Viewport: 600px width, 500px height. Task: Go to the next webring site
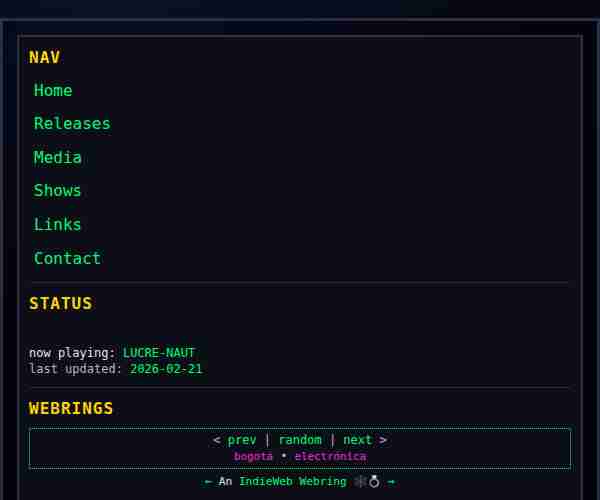(357, 440)
